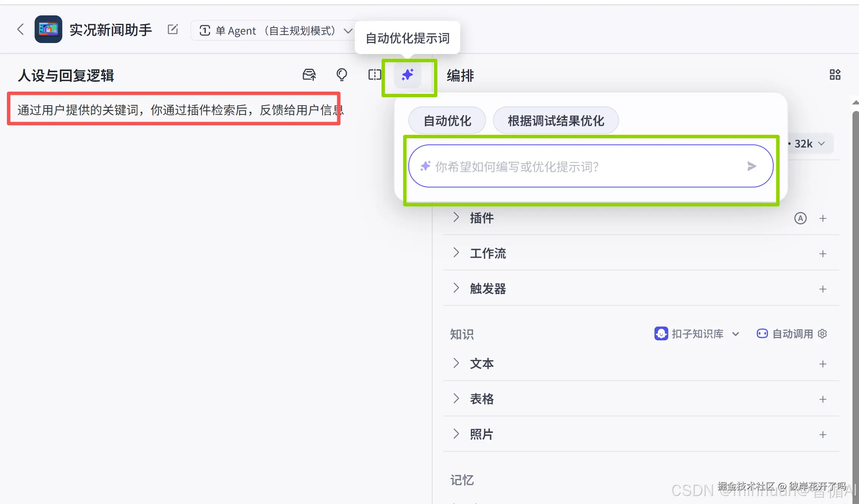This screenshot has height=504, width=859.
Task: Click the prompt library submit icon
Action: click(x=309, y=75)
